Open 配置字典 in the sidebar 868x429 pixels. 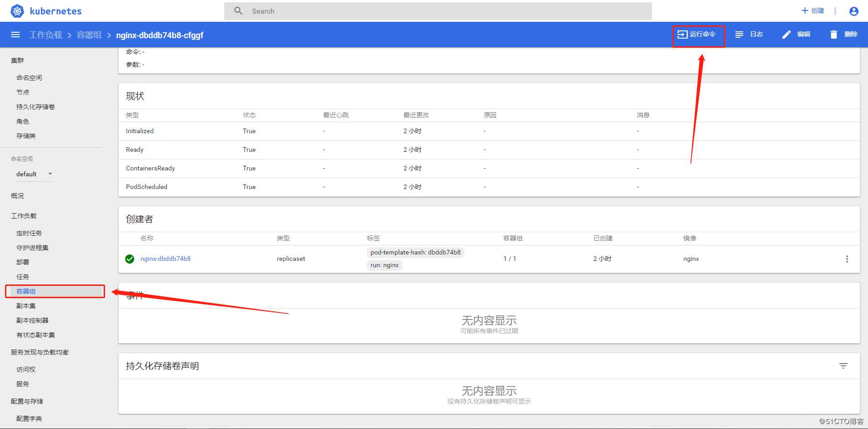[29, 419]
